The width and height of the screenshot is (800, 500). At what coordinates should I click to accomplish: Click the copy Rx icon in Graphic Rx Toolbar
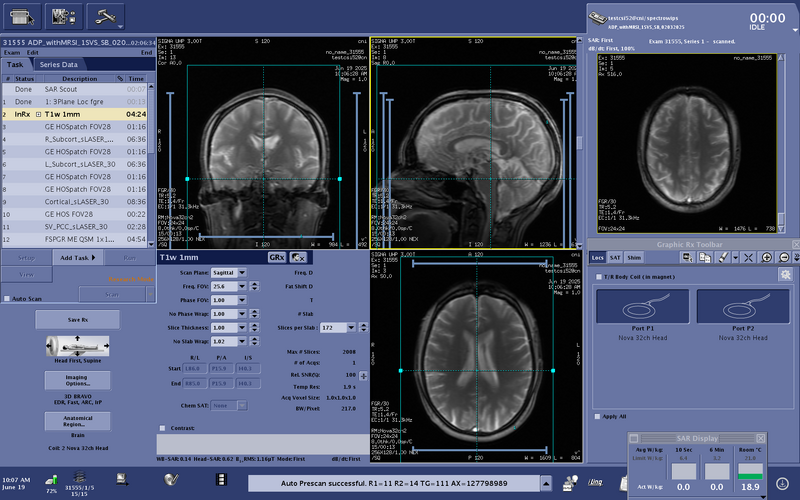coord(688,258)
